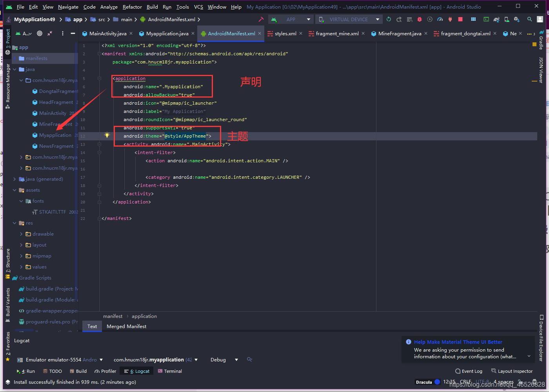Click the Make Project hammer icon

261,19
